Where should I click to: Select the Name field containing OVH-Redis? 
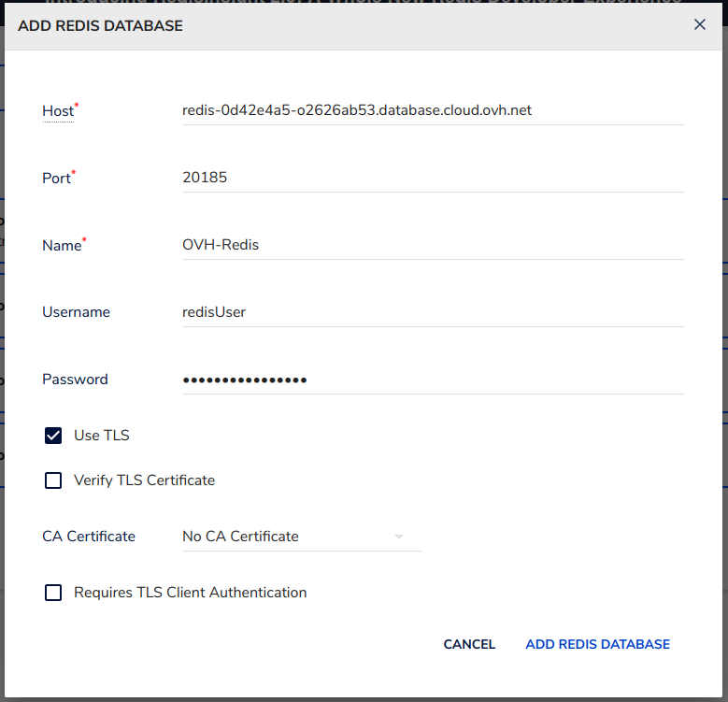[x=433, y=245]
